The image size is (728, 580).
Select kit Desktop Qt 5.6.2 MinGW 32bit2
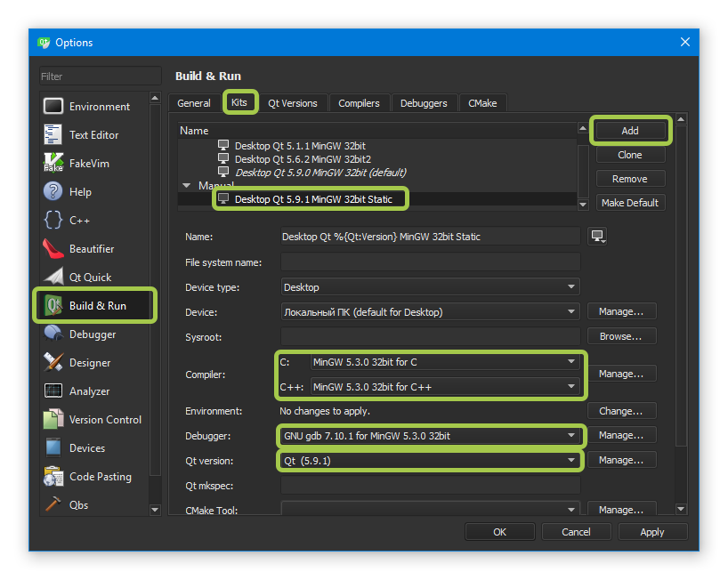click(x=303, y=159)
